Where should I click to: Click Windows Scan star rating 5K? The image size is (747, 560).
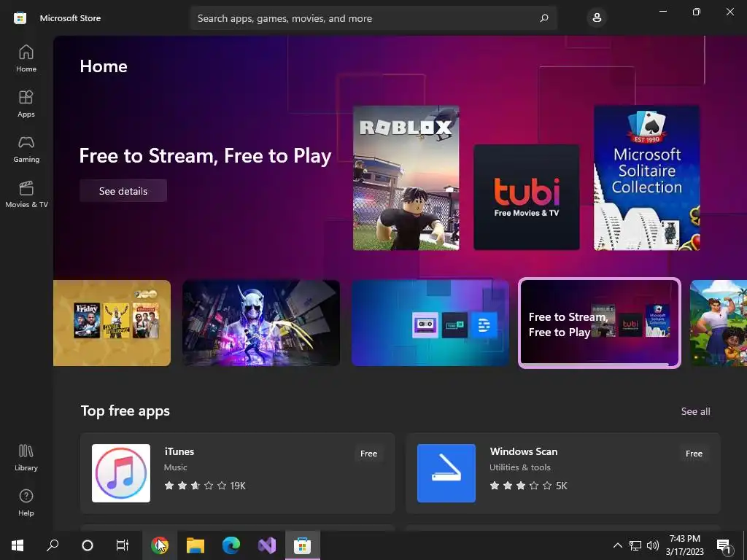tap(528, 486)
